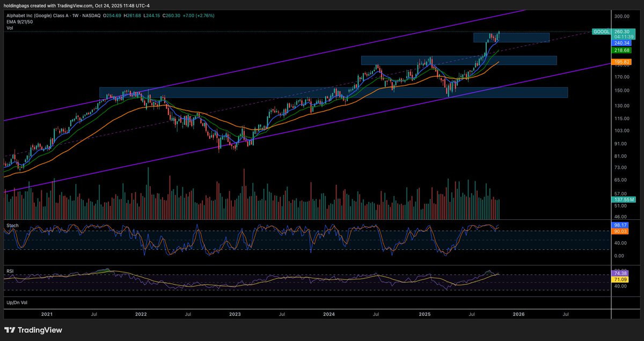Click the 103.00 price axis label

pos(621,131)
